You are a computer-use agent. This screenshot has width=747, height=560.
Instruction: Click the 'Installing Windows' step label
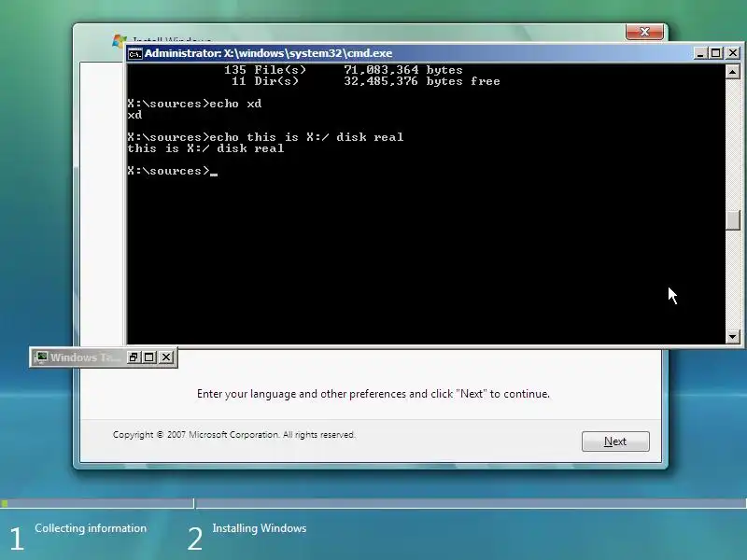click(260, 528)
